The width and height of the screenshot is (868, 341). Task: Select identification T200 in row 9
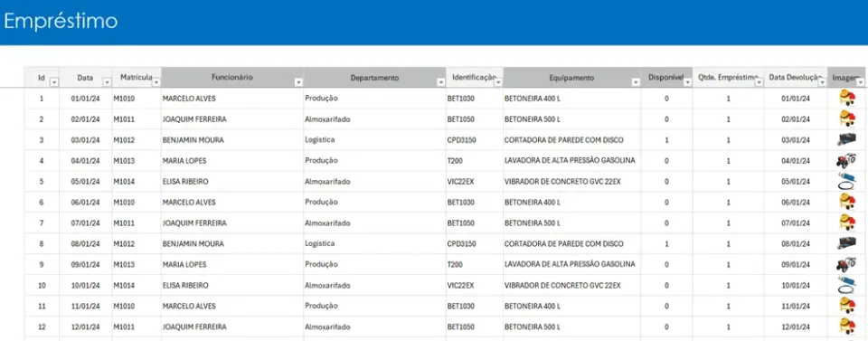475,265
